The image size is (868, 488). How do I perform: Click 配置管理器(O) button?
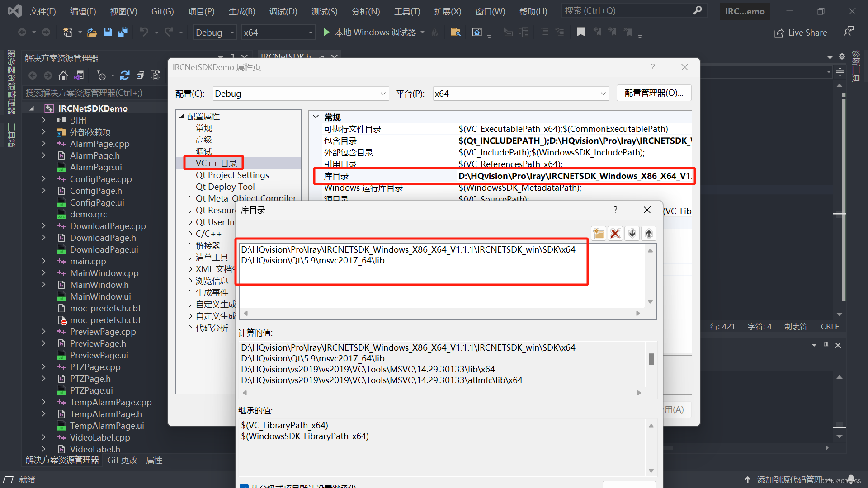(654, 94)
